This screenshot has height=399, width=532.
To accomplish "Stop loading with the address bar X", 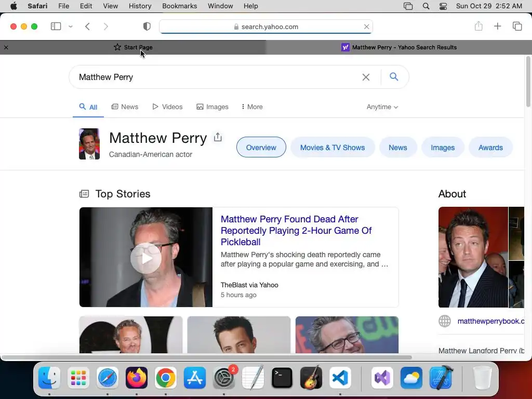I will tap(366, 26).
